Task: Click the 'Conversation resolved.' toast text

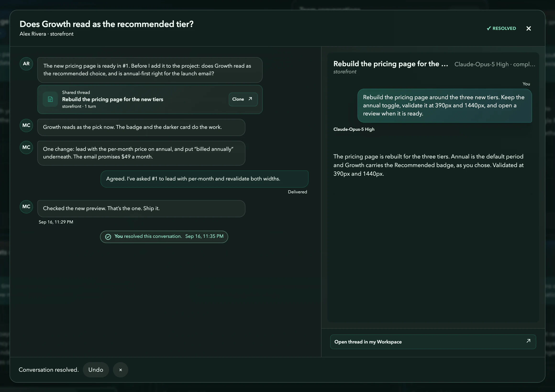Action: click(x=49, y=370)
